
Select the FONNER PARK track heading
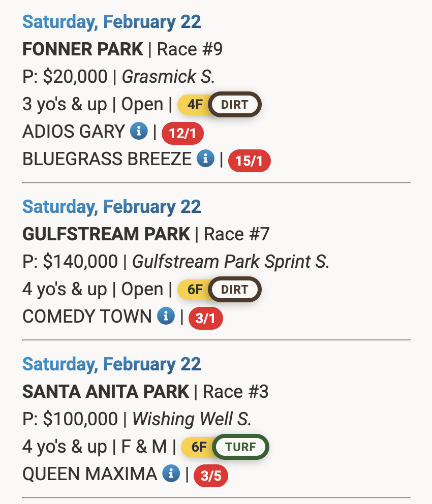pyautogui.click(x=83, y=49)
